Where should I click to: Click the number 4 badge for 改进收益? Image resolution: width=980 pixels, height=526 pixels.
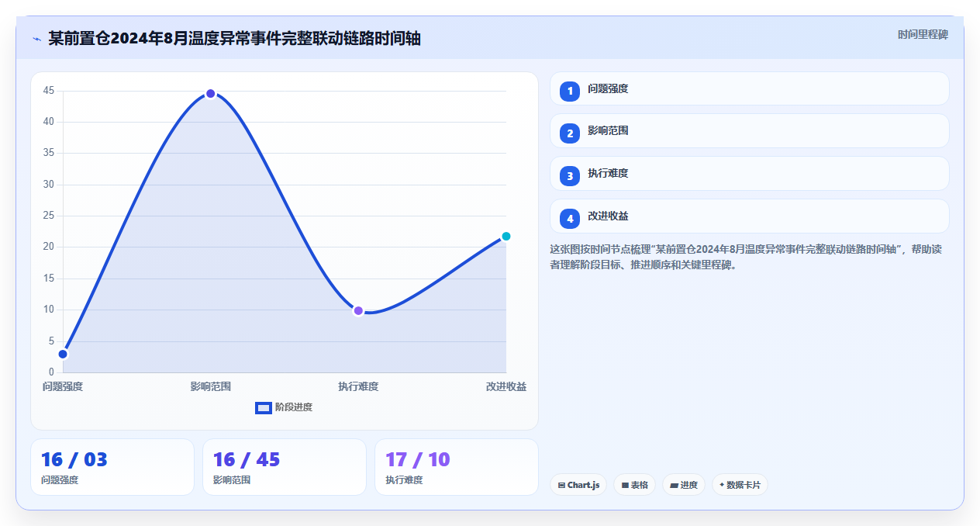pyautogui.click(x=570, y=219)
